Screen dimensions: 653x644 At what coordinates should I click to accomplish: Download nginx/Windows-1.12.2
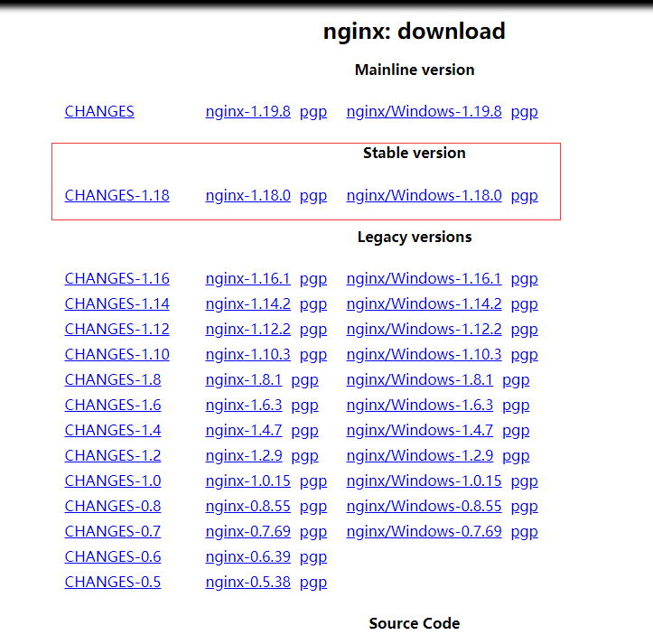coord(424,329)
